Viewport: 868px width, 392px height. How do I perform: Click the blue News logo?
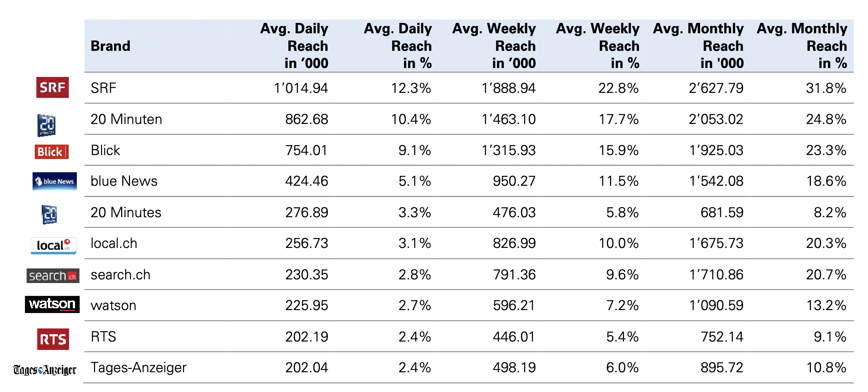[x=55, y=181]
